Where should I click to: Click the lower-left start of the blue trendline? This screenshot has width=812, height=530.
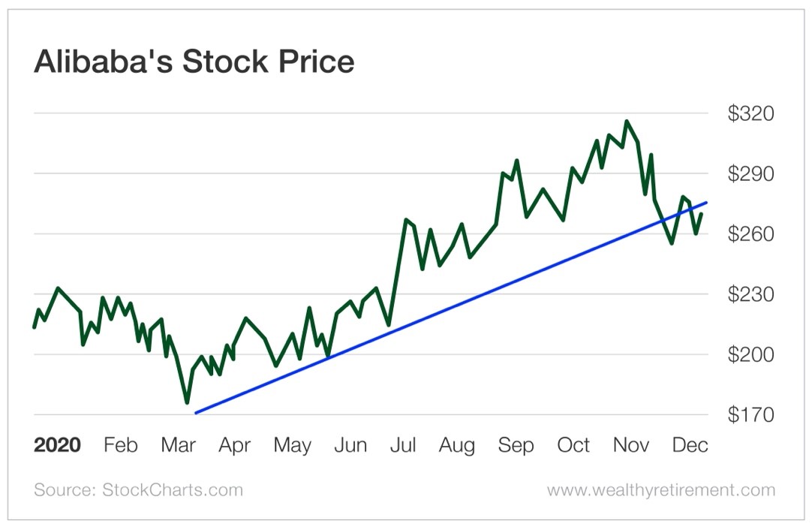pos(196,413)
